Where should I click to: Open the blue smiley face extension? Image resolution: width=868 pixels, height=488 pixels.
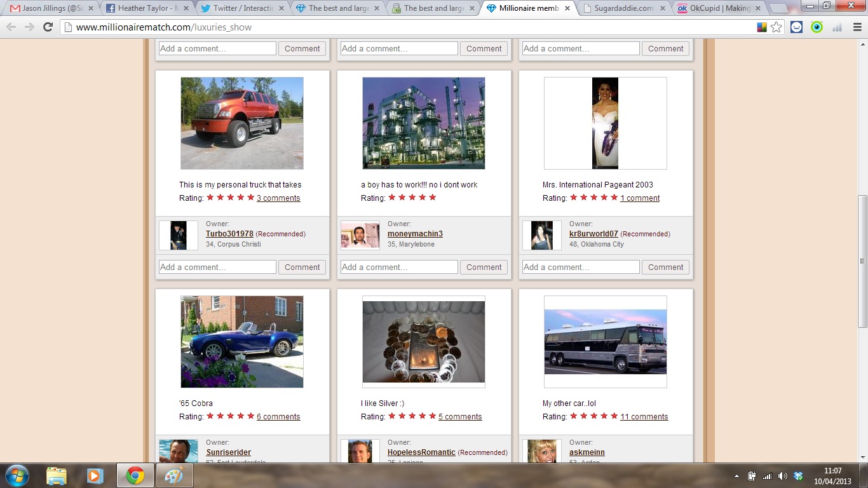[x=797, y=27]
